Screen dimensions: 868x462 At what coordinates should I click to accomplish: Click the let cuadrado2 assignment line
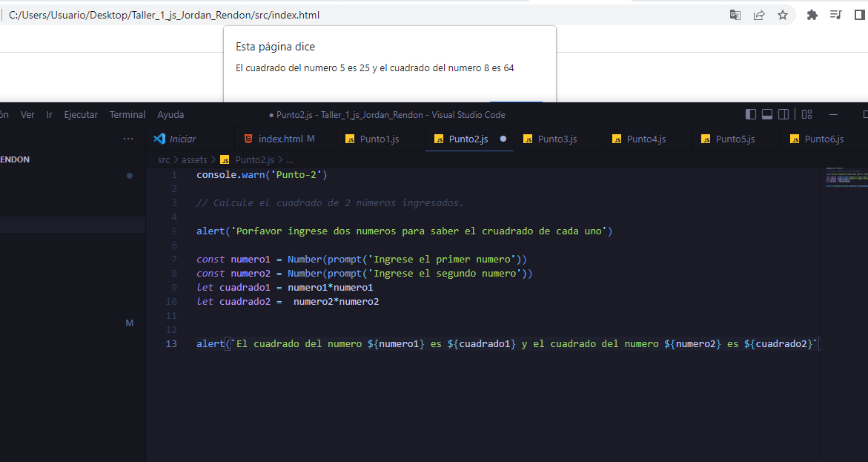[288, 301]
